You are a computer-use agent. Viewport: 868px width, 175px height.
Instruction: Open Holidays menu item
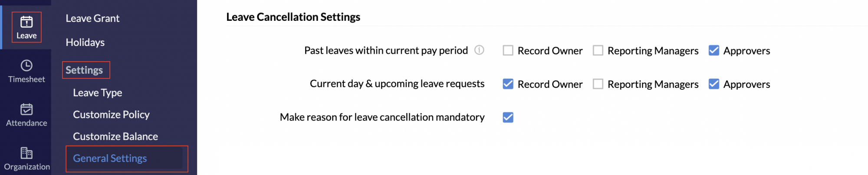pos(85,42)
